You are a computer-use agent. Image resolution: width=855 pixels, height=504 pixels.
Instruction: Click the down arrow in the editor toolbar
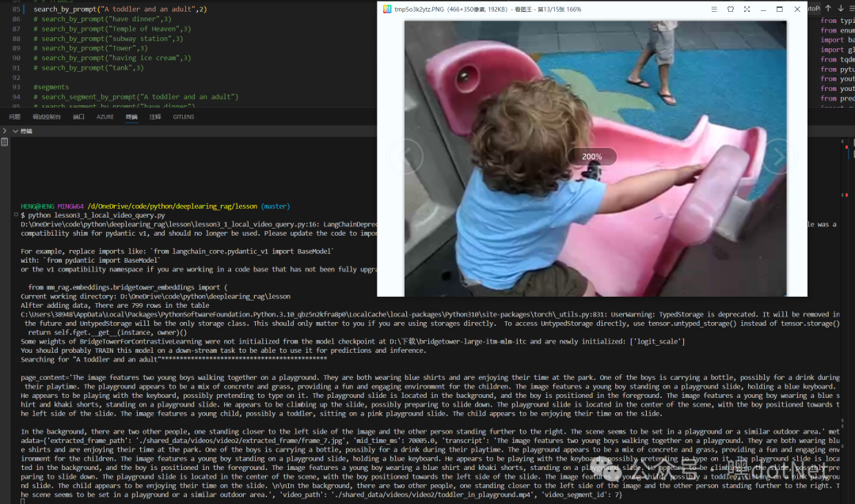[x=840, y=8]
